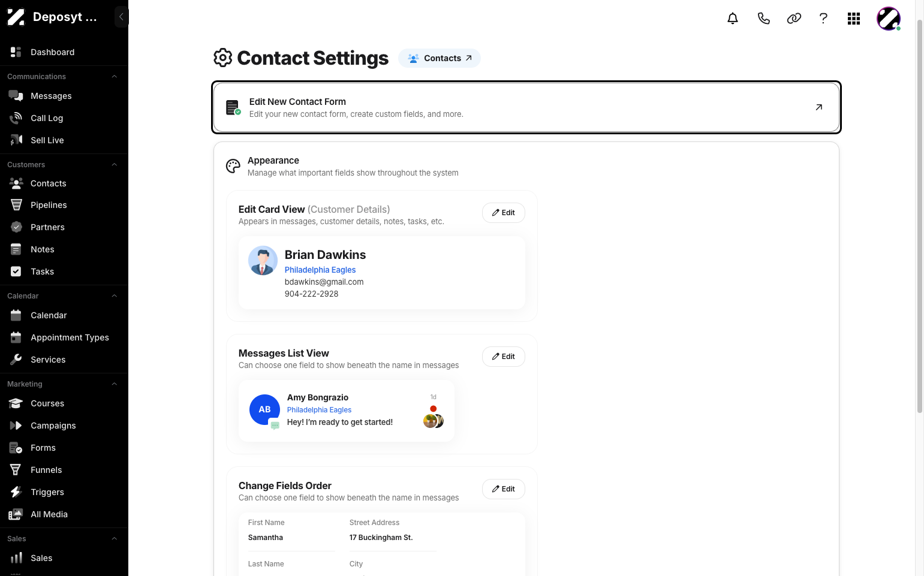Open All Media in sidebar

64,514
